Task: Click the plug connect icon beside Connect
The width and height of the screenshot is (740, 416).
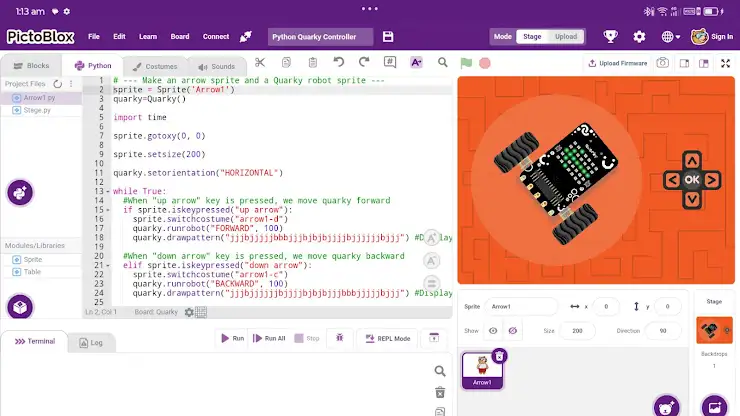Action: [x=245, y=36]
